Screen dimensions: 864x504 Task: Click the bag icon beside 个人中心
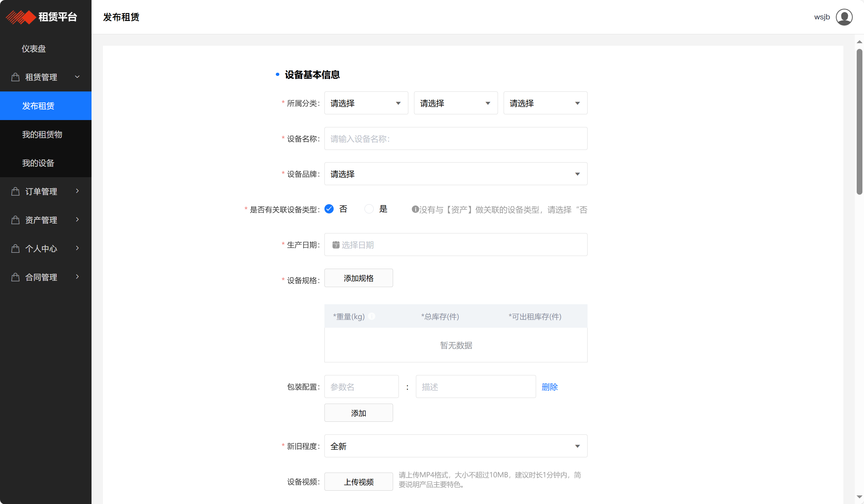tap(16, 248)
